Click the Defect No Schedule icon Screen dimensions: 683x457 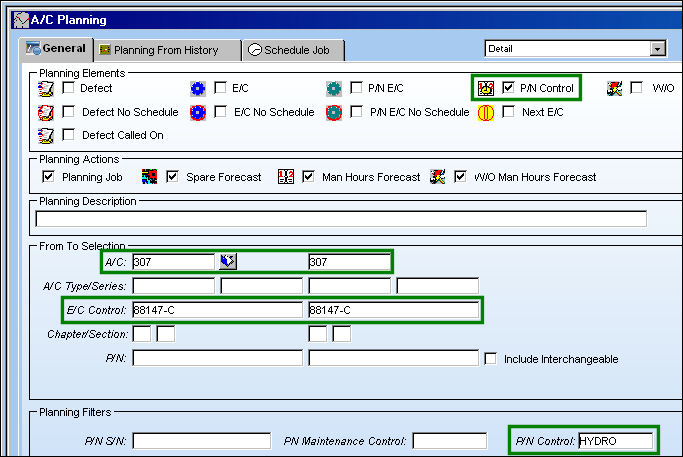[x=46, y=112]
